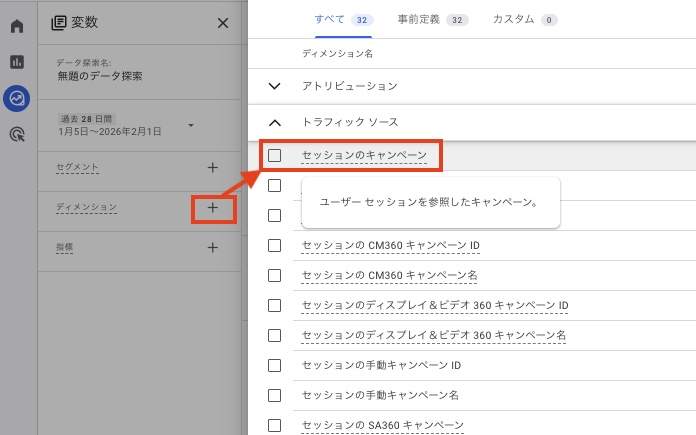Viewport: 696px width, 435px height.
Task: Click the ディメンション section label
Action: [87, 207]
